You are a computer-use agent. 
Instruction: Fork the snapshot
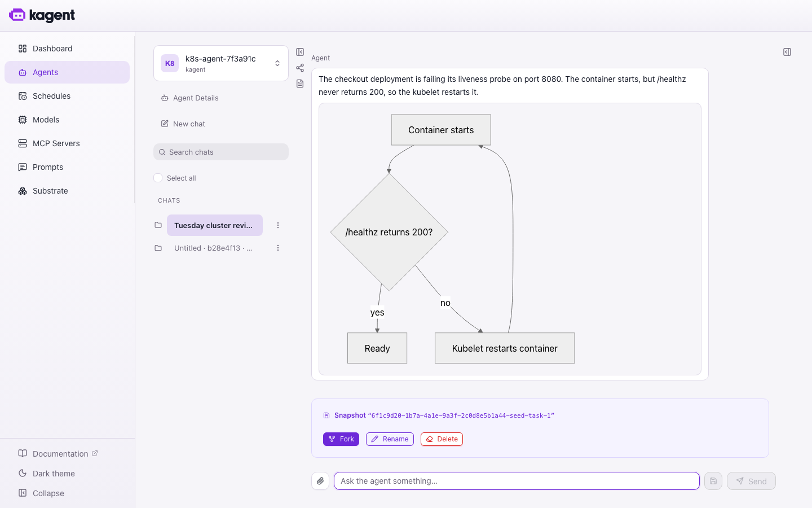(x=341, y=439)
